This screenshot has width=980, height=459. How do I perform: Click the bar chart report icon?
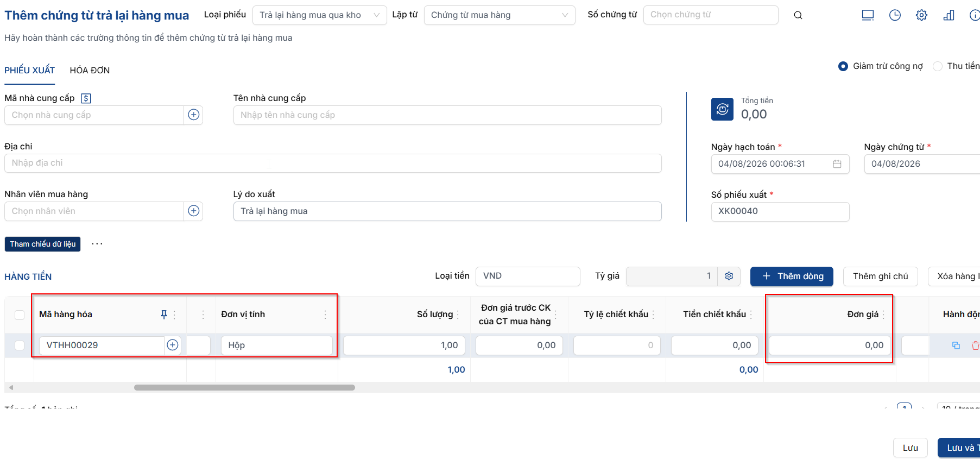(x=949, y=15)
